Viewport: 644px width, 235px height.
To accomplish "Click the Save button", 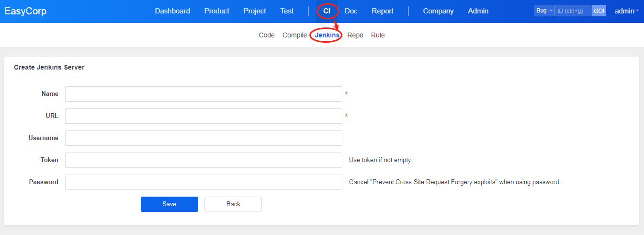I will pos(169,204).
